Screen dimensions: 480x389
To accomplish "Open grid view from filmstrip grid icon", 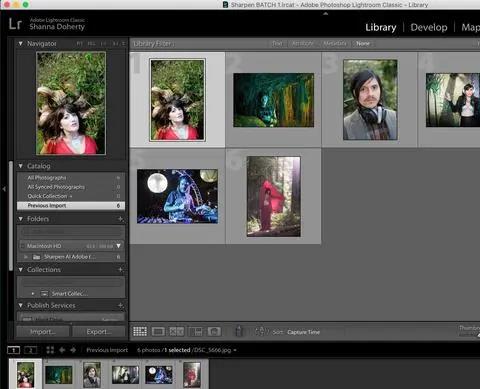I will (50, 350).
